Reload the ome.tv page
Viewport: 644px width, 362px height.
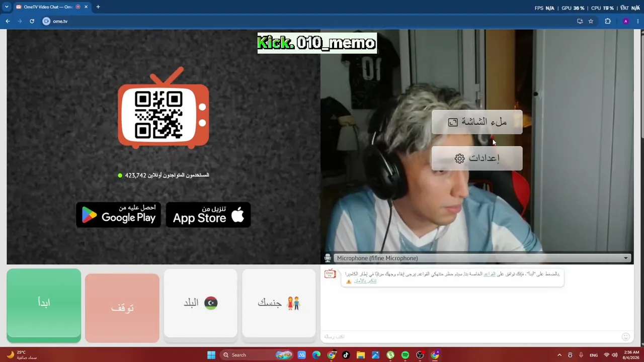(32, 21)
